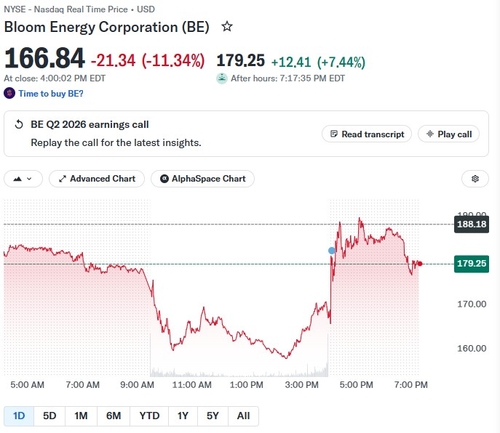Open chart settings gear icon
Image resolution: width=500 pixels, height=433 pixels.
pyautogui.click(x=475, y=179)
